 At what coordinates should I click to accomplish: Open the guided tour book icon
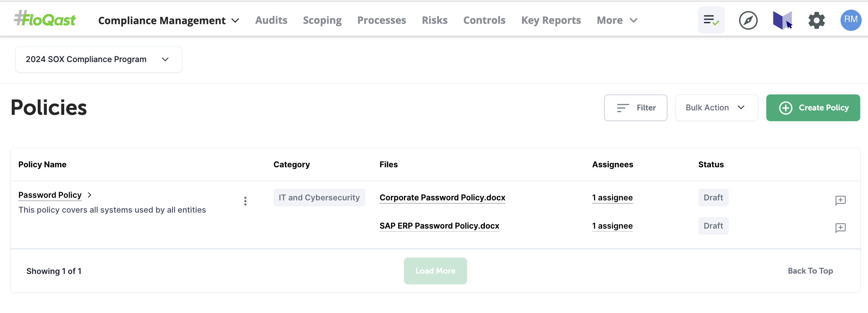tap(783, 20)
